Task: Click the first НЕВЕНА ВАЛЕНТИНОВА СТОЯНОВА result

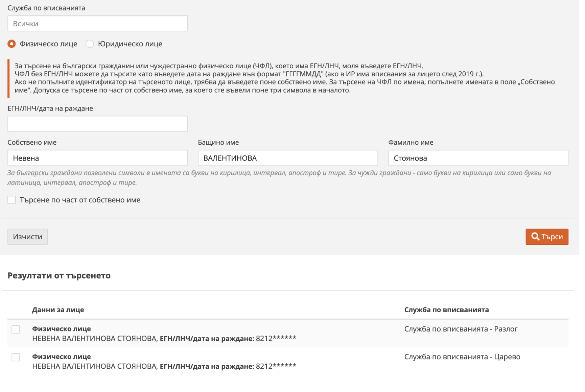Action: pyautogui.click(x=95, y=339)
